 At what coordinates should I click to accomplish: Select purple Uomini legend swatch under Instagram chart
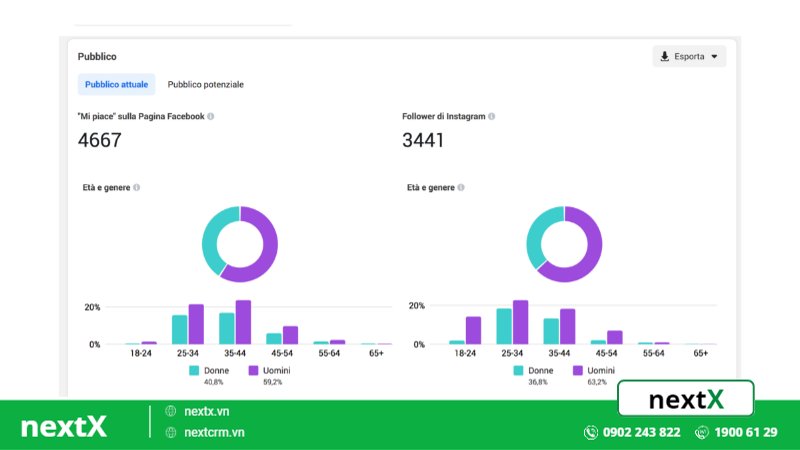coord(578,370)
